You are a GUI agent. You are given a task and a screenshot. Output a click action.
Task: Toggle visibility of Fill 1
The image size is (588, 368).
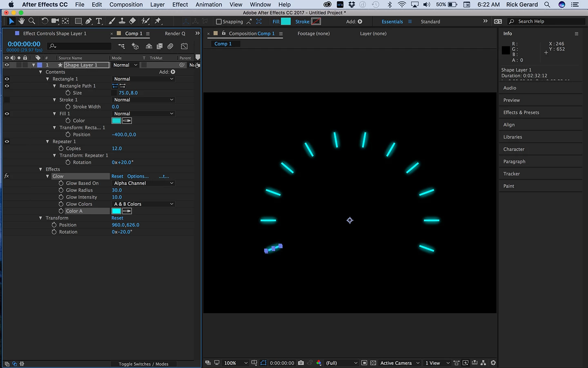[7, 114]
